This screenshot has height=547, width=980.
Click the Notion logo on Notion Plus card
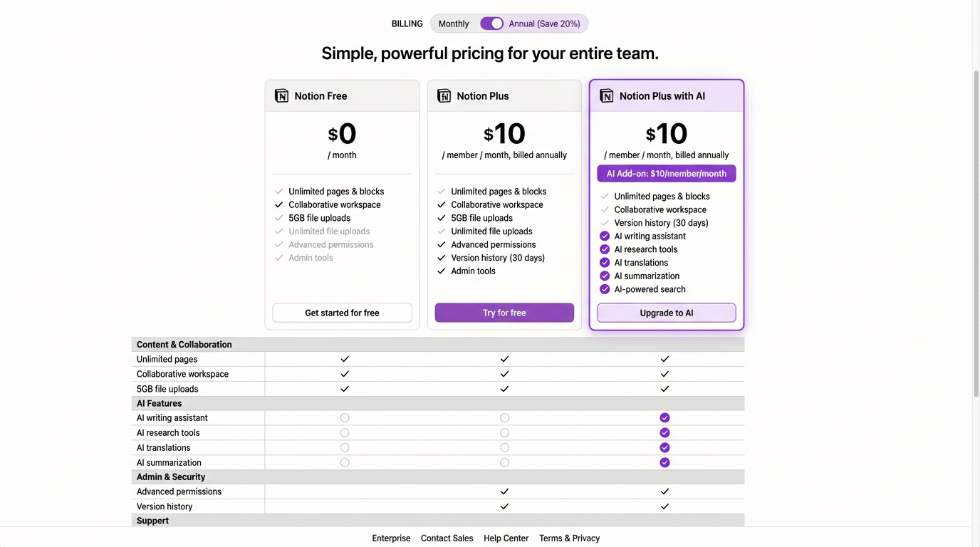click(444, 95)
